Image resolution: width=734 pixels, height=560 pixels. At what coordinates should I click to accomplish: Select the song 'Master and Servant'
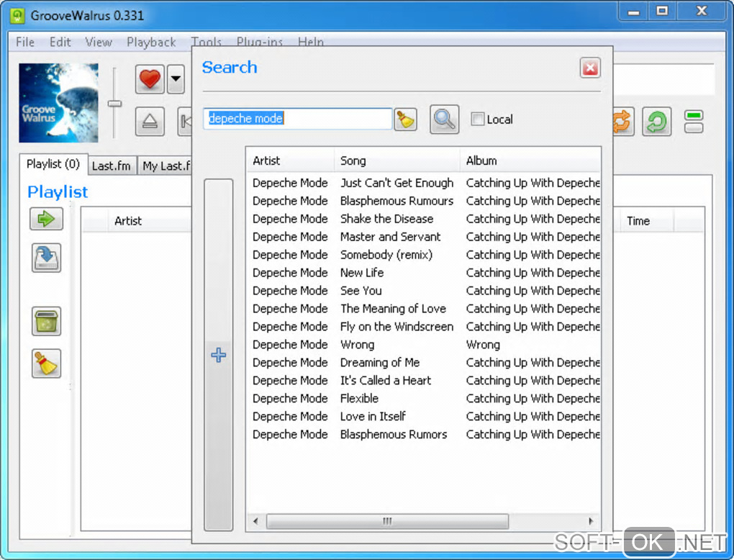[x=391, y=237]
